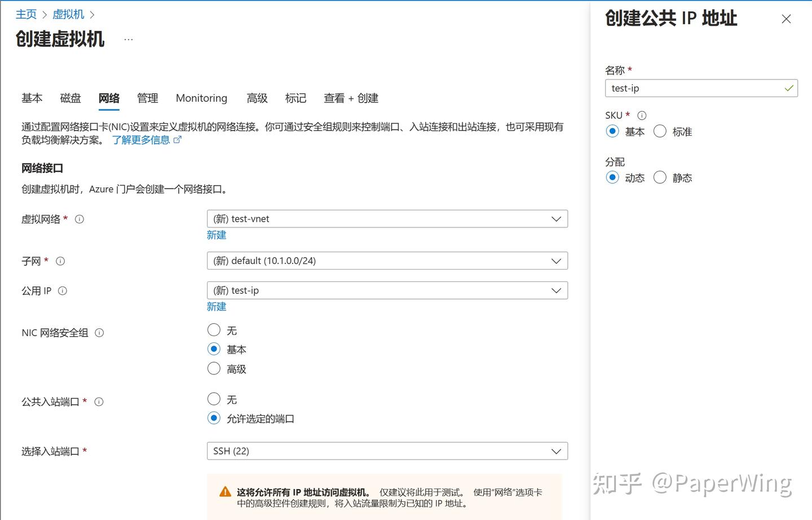
Task: Click the info icon next to 公共入站端口
Action: [x=99, y=402]
